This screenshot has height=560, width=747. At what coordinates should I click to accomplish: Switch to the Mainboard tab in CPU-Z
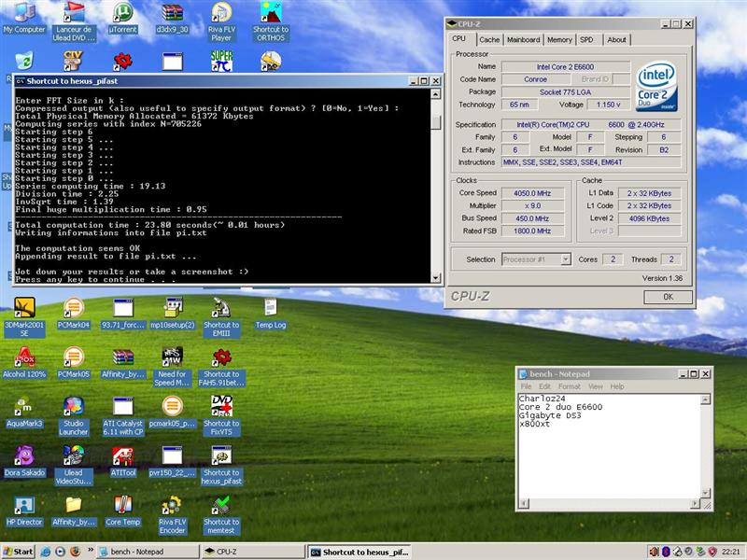pos(523,40)
